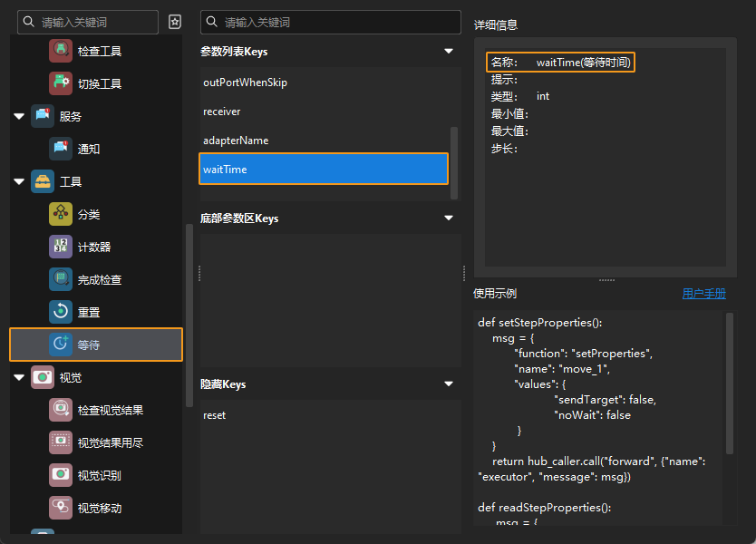
Task: Collapse the 服务 tree category
Action: pyautogui.click(x=20, y=116)
